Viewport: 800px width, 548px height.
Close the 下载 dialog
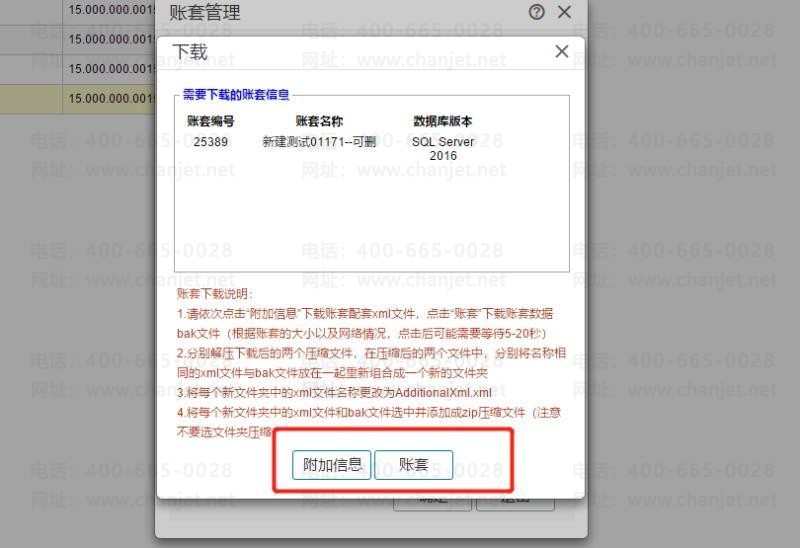[561, 51]
